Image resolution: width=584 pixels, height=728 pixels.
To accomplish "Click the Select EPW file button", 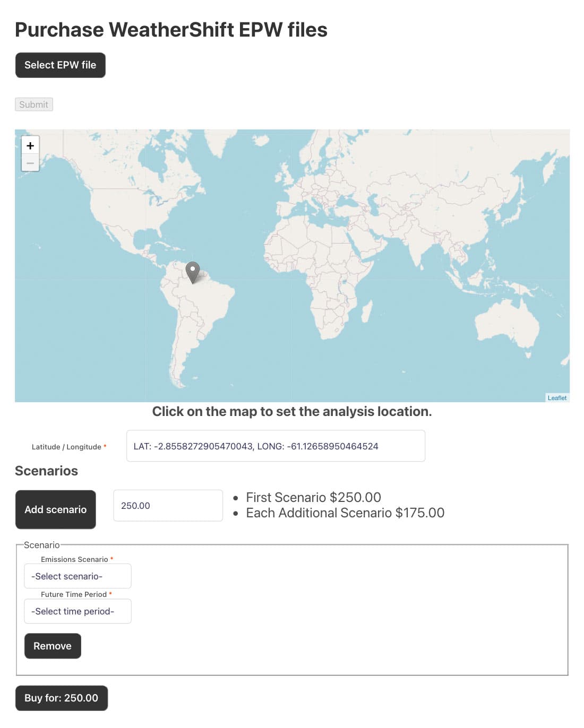I will click(x=60, y=65).
